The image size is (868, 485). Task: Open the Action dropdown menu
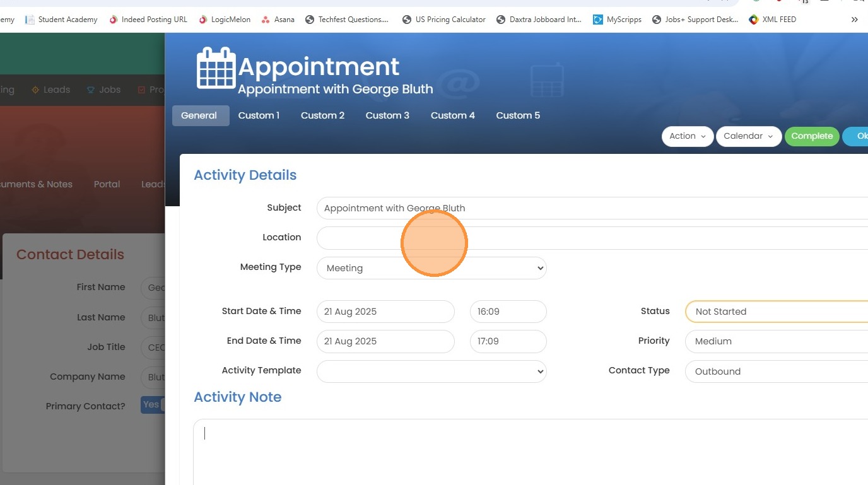point(687,136)
